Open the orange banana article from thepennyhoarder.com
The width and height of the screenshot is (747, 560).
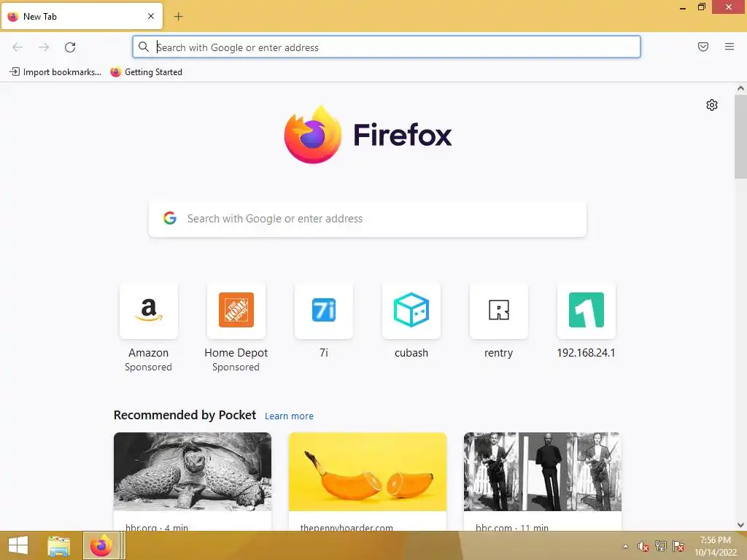[x=368, y=472]
